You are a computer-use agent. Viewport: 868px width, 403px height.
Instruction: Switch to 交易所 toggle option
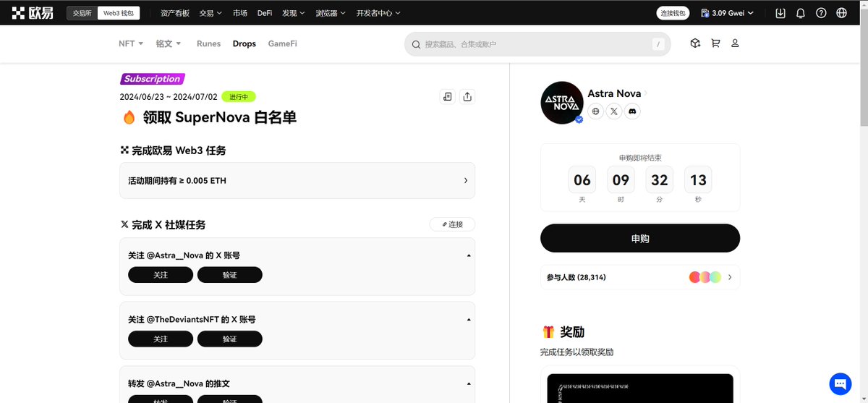pos(82,13)
